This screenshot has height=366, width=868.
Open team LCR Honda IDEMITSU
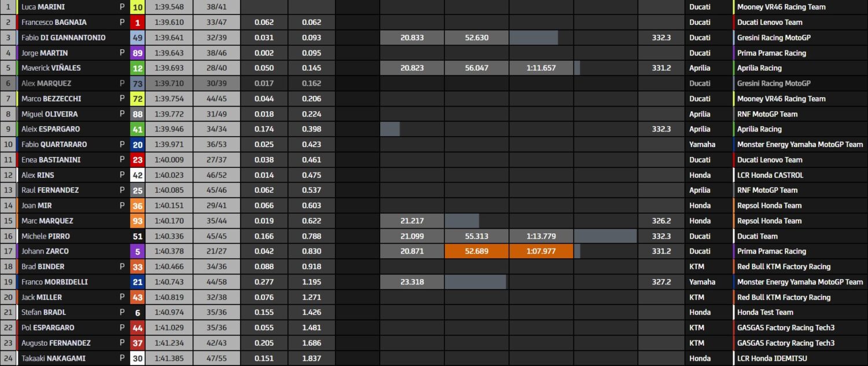click(773, 358)
